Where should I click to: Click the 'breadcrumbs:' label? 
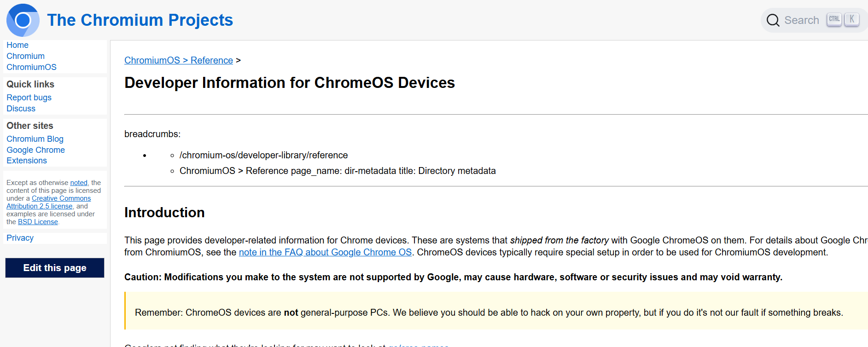pos(152,134)
